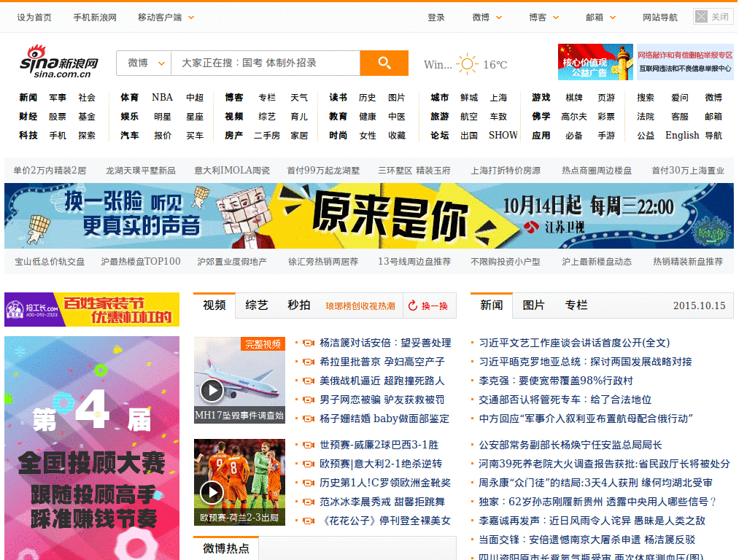This screenshot has width=747, height=560.
Task: Open the 网络敲诈和有偿删帖举报专区 banner
Action: click(x=685, y=62)
